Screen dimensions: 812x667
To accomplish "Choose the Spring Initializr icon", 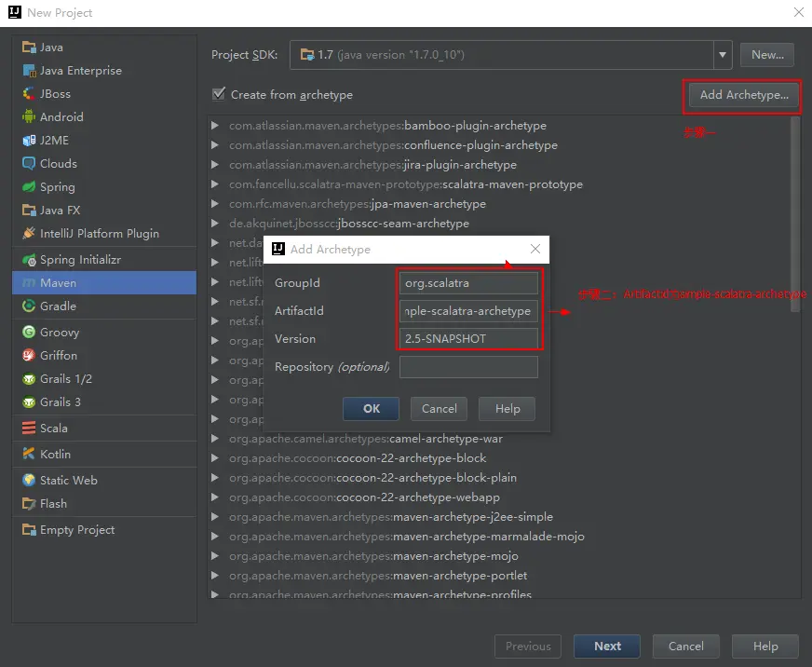I will 29,260.
